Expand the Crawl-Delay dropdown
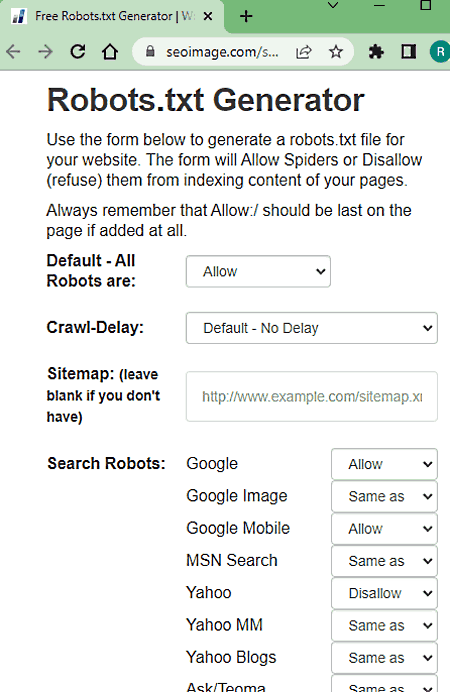 (x=311, y=328)
